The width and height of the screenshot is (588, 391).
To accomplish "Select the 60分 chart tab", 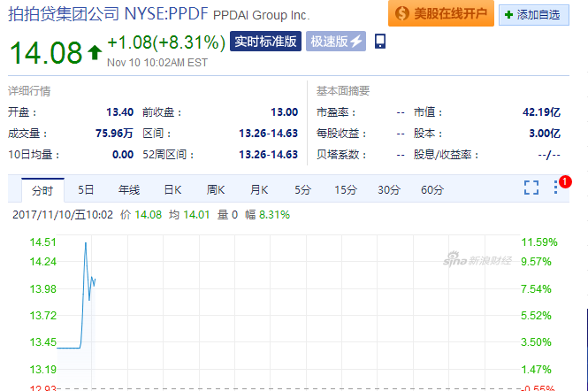I will point(432,190).
